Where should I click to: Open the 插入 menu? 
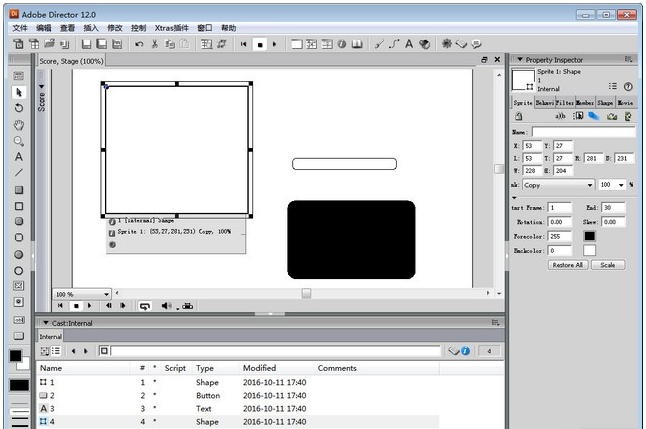tap(91, 28)
